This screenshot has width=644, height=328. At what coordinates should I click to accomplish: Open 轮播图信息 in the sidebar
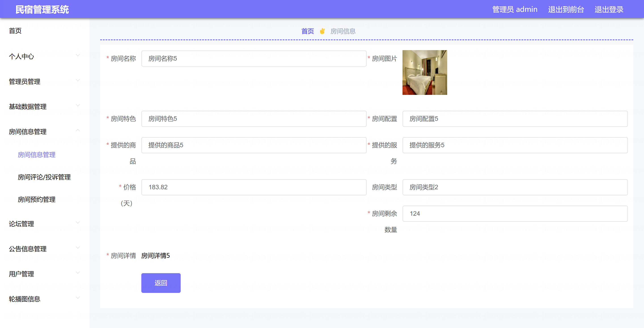coord(25,299)
